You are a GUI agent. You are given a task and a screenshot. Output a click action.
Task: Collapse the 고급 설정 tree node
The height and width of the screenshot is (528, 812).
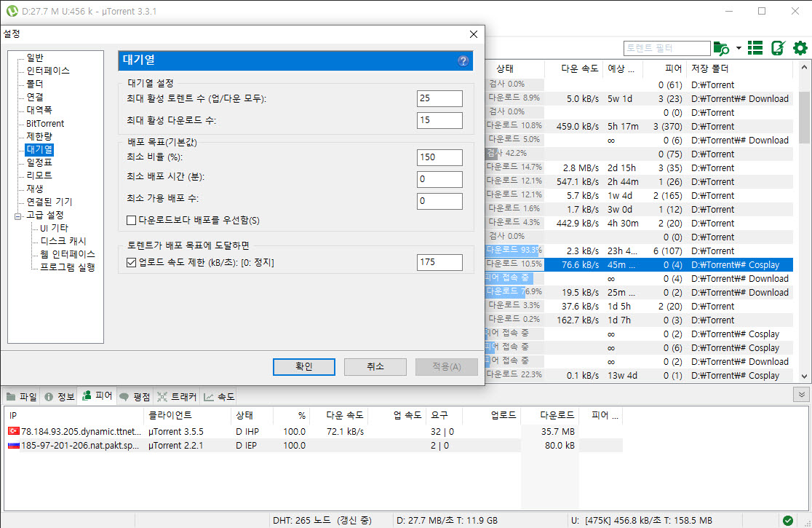[x=17, y=216]
